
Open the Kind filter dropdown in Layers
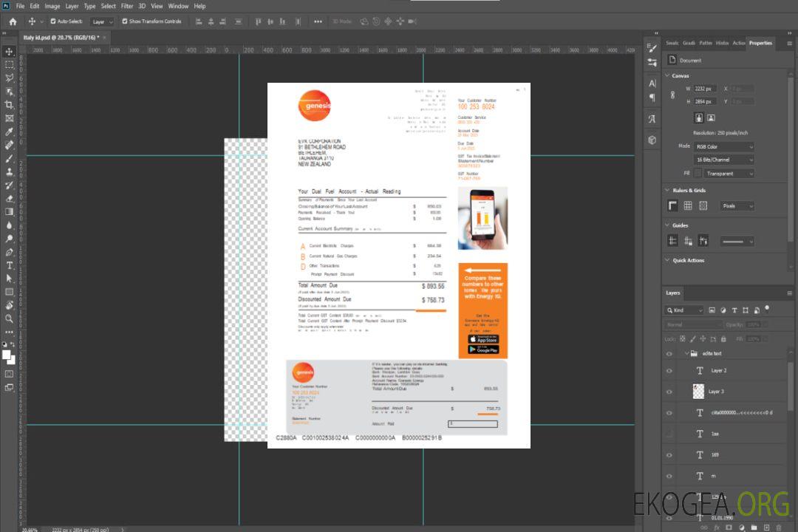point(685,310)
